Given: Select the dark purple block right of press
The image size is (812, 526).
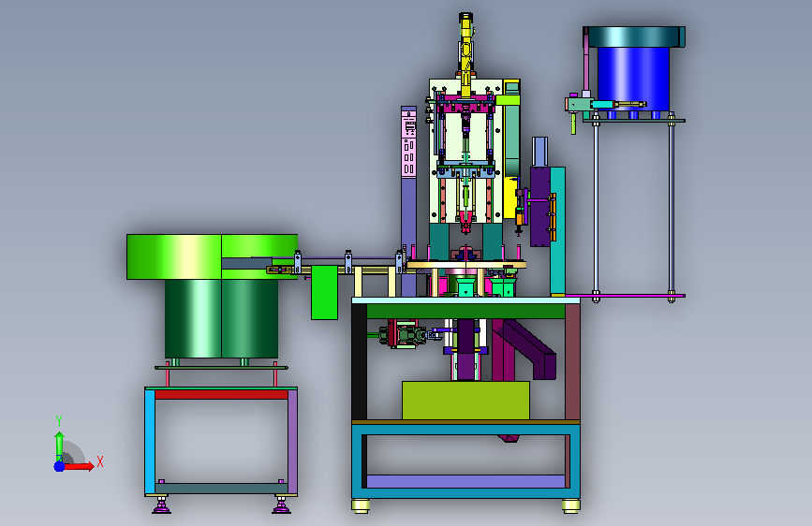Looking at the screenshot, I should 539,206.
